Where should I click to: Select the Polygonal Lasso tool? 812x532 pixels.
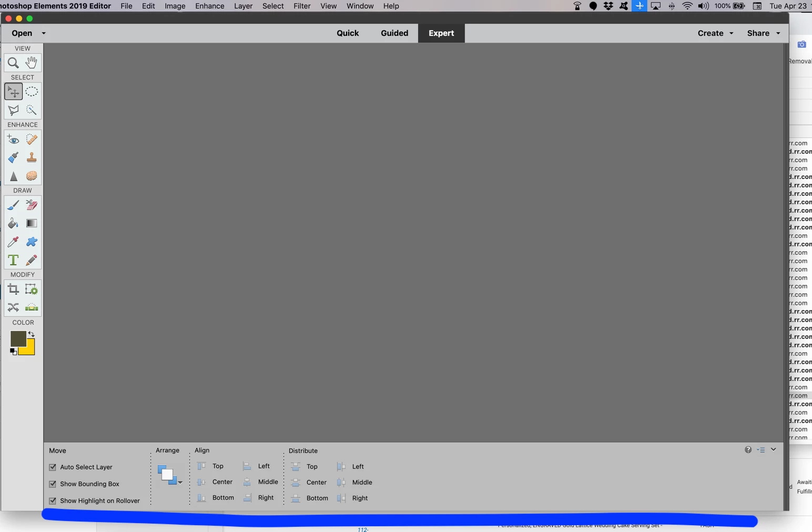click(13, 110)
